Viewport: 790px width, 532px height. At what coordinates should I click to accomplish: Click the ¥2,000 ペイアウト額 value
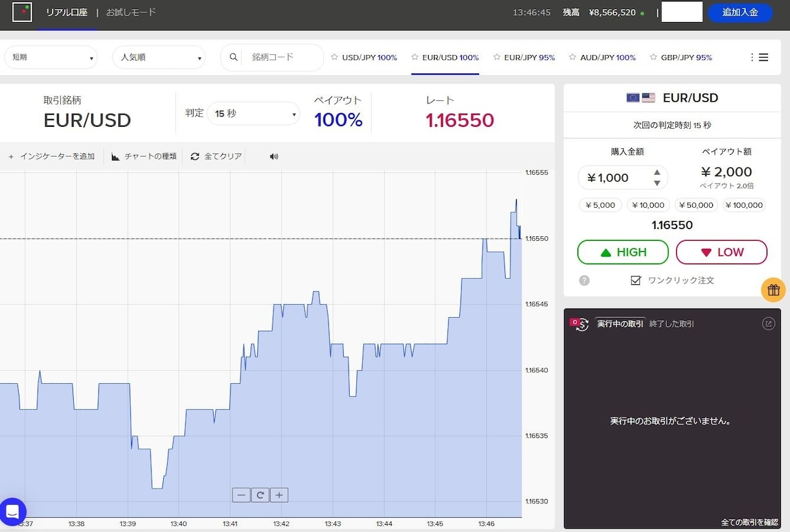727,172
